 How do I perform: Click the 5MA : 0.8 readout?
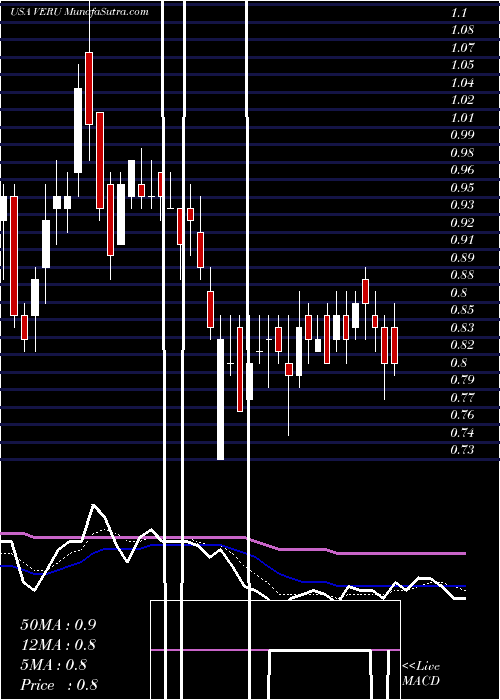[54, 665]
